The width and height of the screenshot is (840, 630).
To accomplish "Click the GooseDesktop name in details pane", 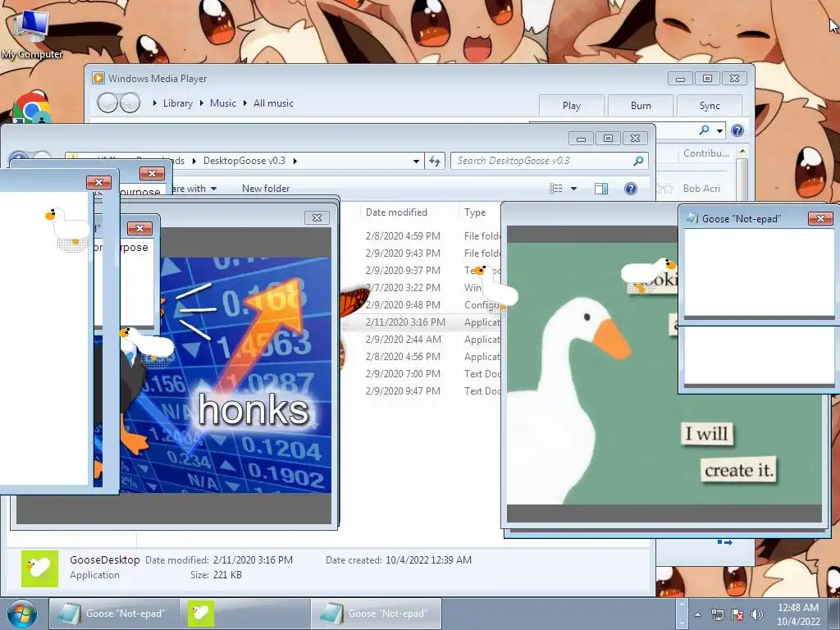I will (x=104, y=559).
